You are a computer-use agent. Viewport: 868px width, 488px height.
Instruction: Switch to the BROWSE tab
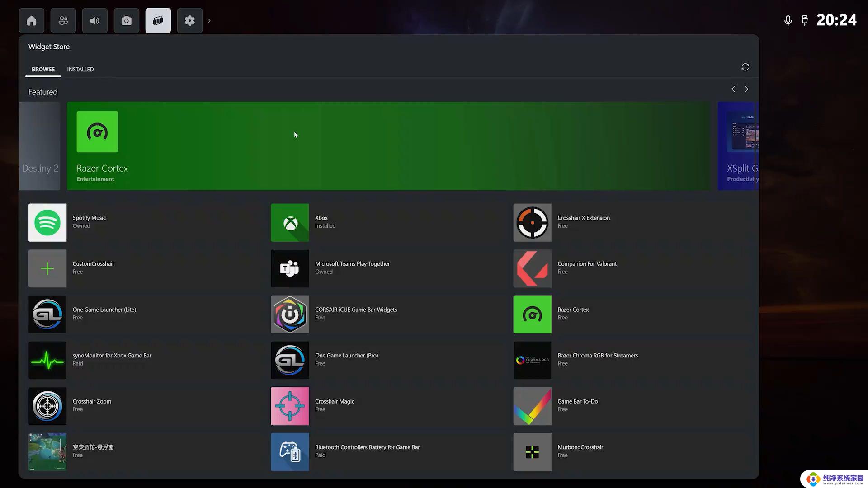click(43, 69)
